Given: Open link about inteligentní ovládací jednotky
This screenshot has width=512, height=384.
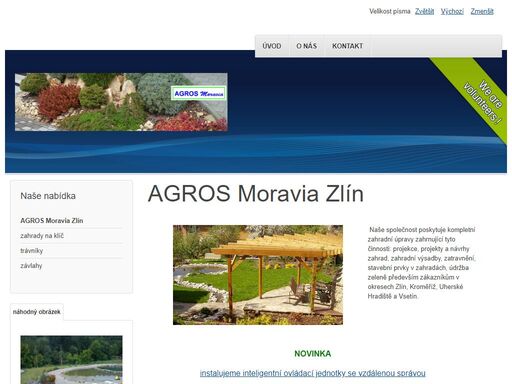Looking at the screenshot, I should (x=313, y=373).
